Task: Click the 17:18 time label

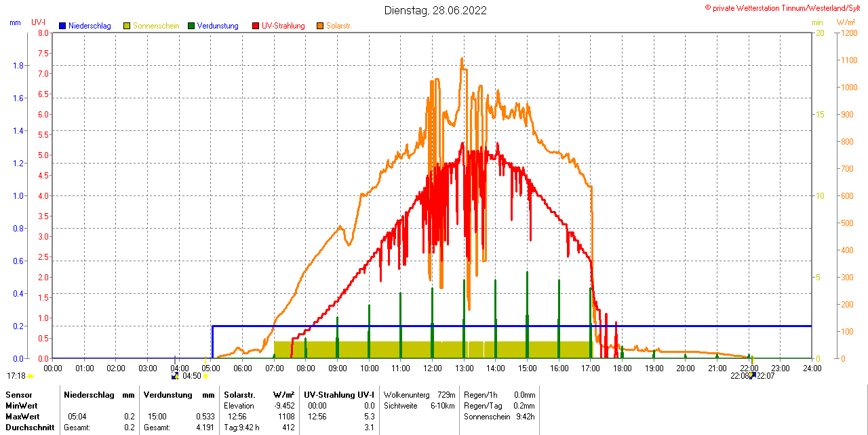Action: (16, 375)
